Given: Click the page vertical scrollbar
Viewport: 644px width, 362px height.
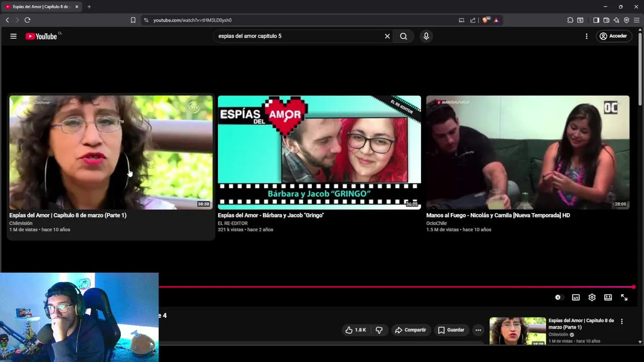Looking at the screenshot, I should pyautogui.click(x=640, y=70).
